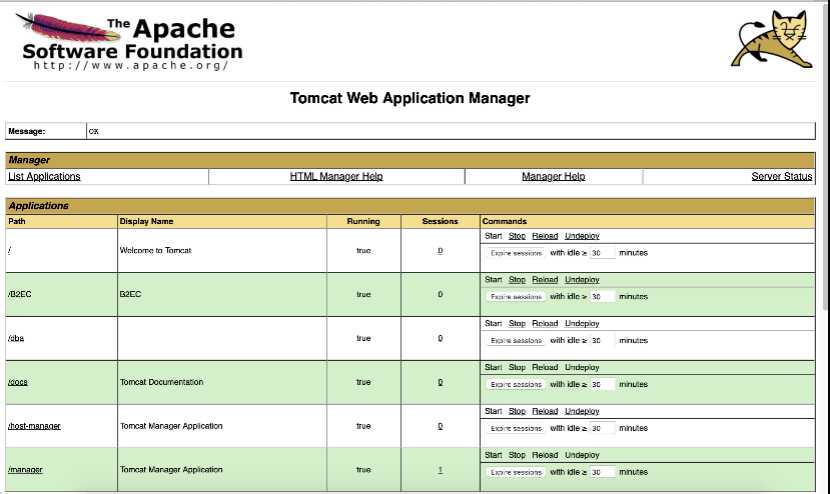Open sessions count link for /host-manager row
The image size is (830, 494).
(440, 426)
